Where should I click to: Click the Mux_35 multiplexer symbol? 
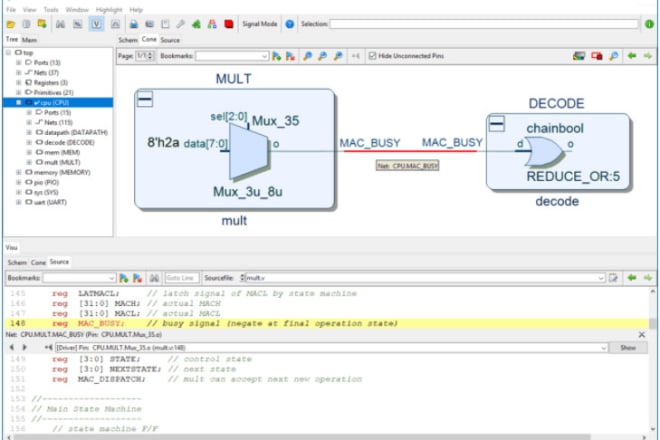(x=248, y=151)
